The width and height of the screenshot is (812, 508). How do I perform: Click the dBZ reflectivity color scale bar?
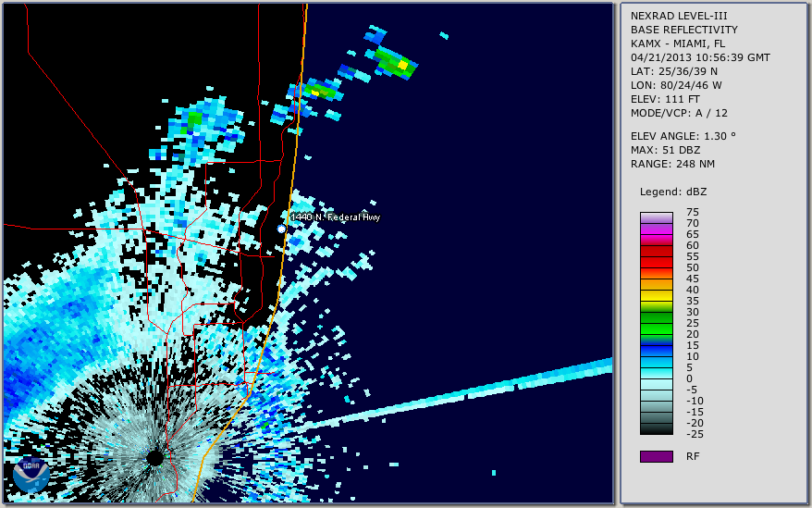[x=656, y=323]
